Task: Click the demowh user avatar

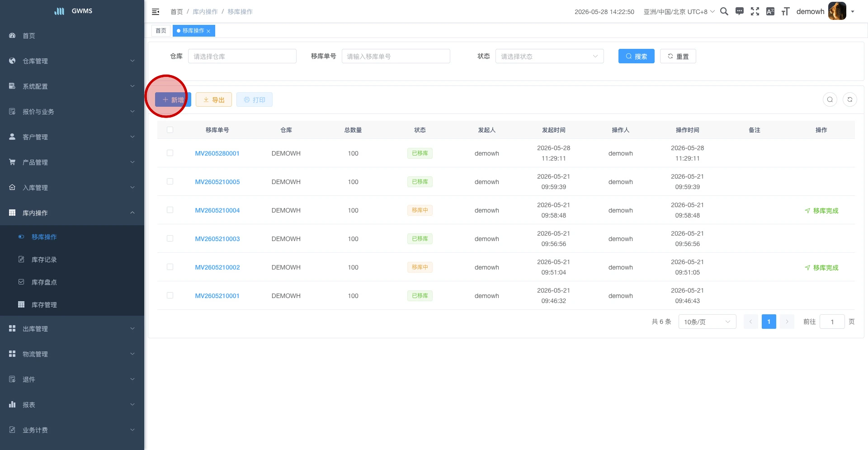Action: pos(837,11)
